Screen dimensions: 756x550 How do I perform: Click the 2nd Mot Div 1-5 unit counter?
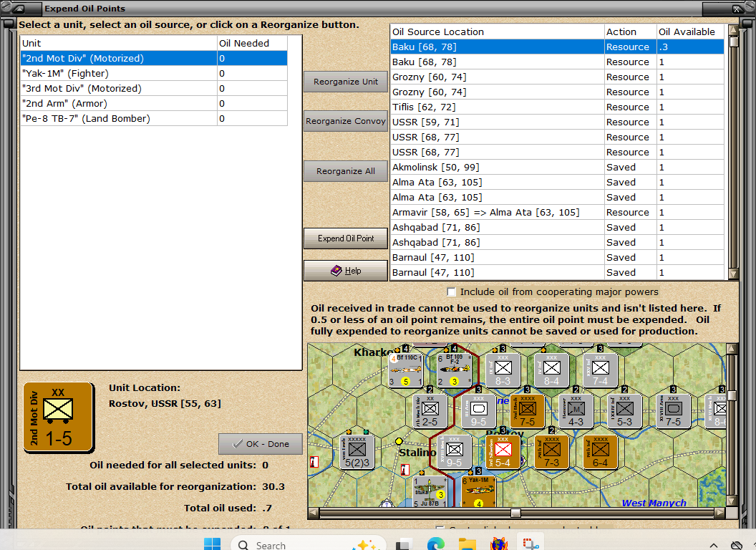coord(58,418)
